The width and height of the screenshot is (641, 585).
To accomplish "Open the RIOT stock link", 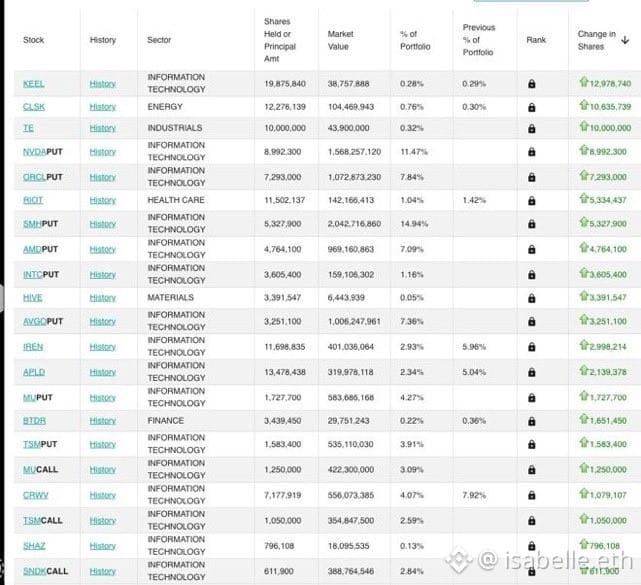I will 33,200.
